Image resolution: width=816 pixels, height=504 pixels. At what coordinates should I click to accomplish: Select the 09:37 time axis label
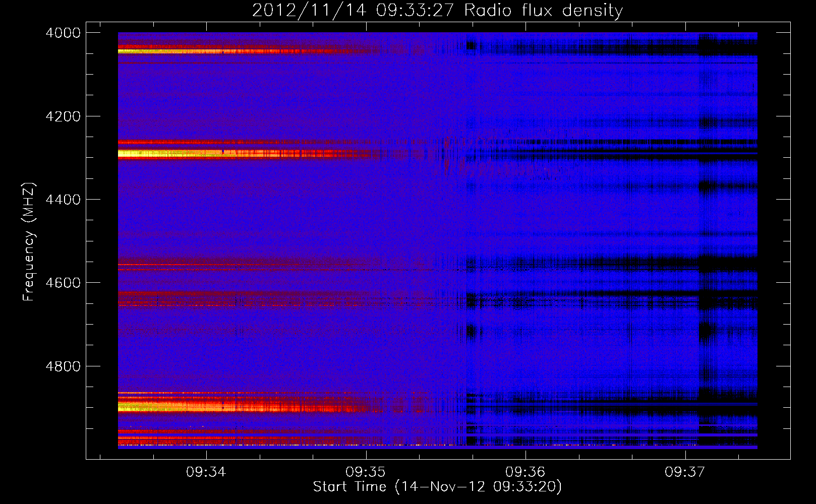click(x=685, y=472)
